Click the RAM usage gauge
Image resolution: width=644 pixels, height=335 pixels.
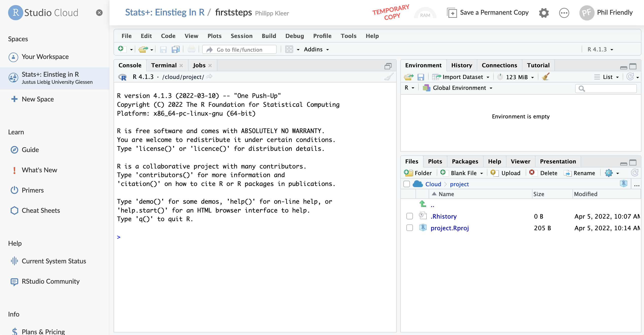click(425, 13)
